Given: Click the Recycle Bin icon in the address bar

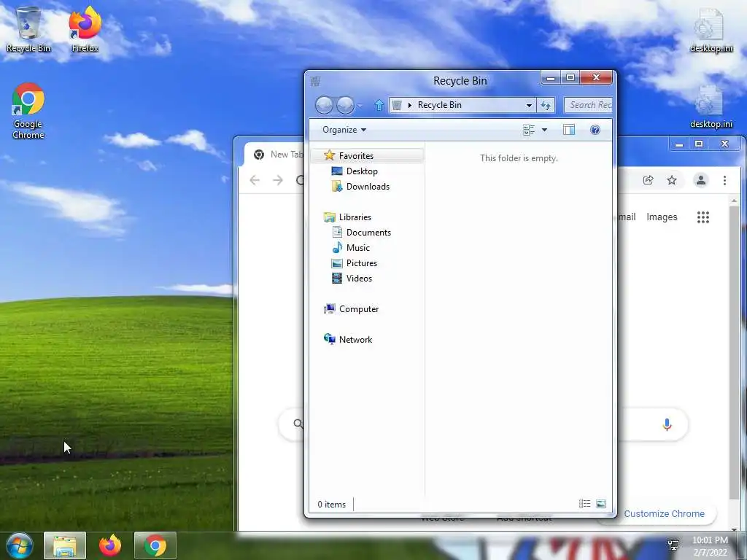Looking at the screenshot, I should point(397,105).
